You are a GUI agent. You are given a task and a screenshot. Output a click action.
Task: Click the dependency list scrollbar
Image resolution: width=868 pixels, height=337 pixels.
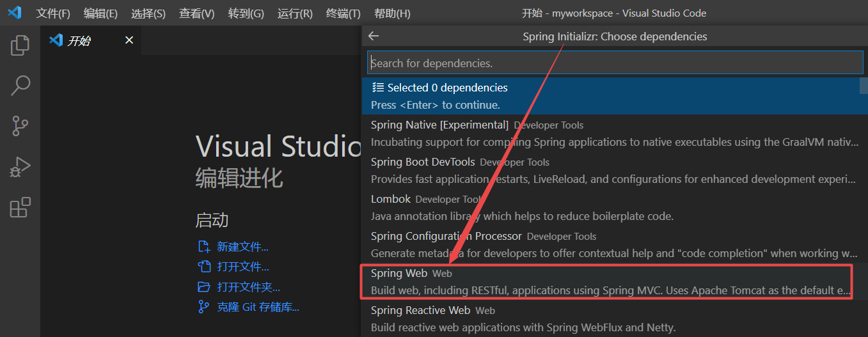864,86
